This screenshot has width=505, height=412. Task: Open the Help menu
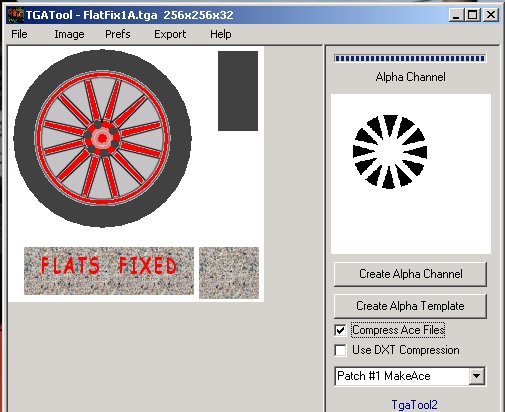click(x=220, y=34)
